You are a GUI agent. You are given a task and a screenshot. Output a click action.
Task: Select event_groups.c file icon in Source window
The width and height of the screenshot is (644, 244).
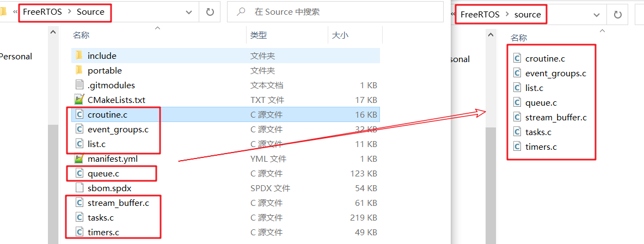click(x=79, y=130)
